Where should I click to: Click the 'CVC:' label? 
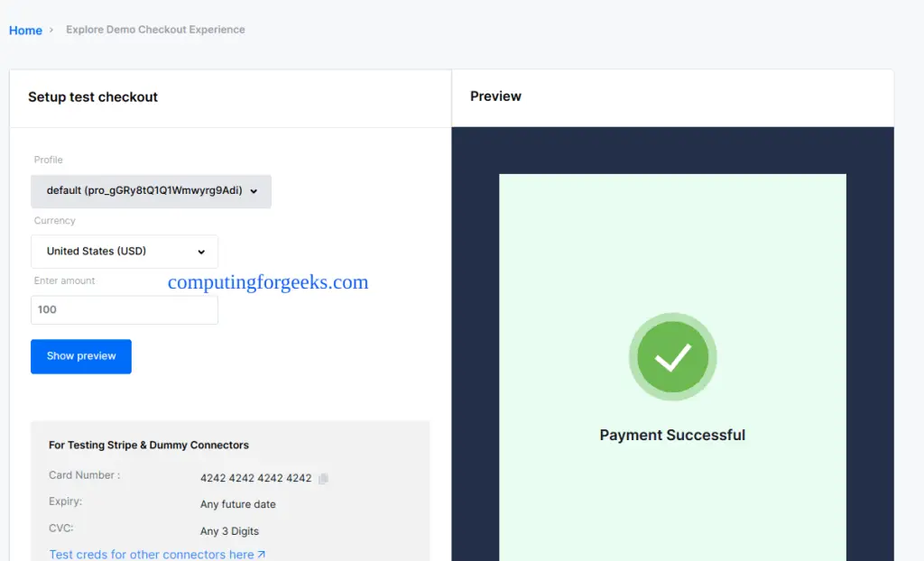click(61, 528)
